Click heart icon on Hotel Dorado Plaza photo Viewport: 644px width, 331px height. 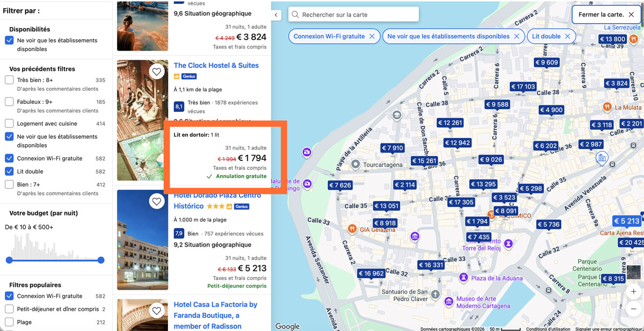pyautogui.click(x=156, y=202)
